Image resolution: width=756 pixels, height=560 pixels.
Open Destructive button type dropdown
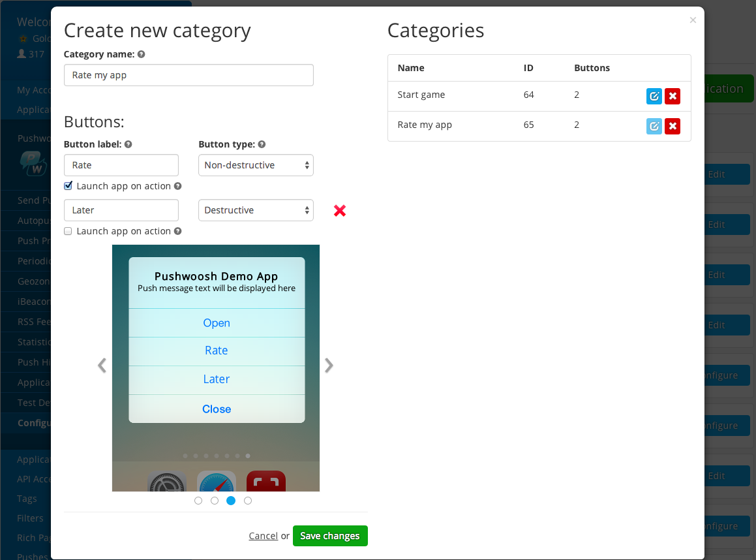256,210
